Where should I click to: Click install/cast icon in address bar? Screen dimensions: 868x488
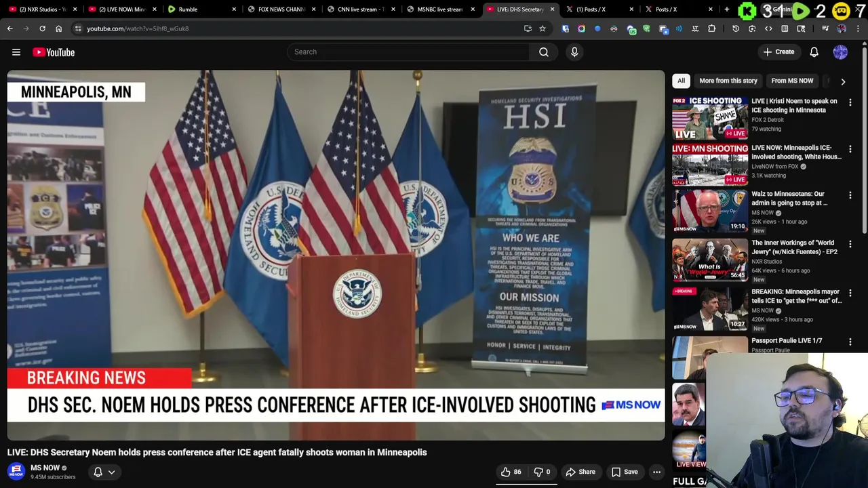(x=528, y=28)
